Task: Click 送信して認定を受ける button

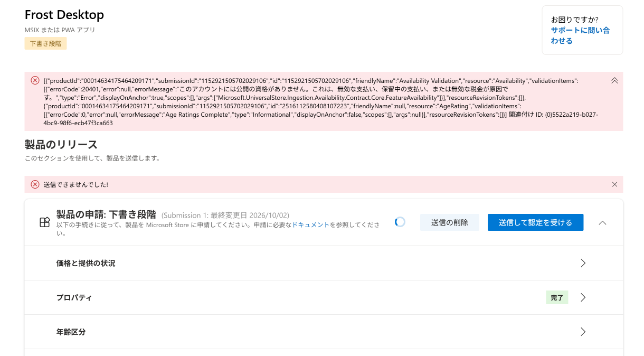Action: (x=535, y=222)
